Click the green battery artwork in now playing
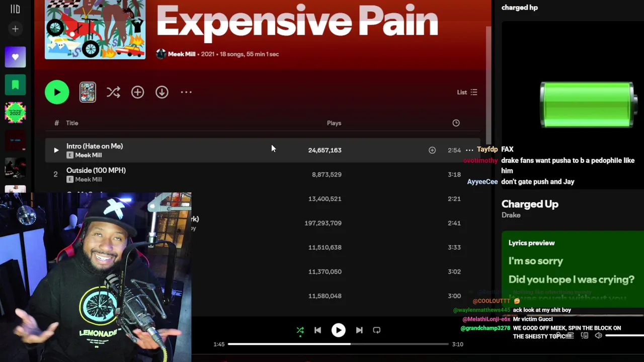This screenshot has width=644, height=362. coord(587,105)
